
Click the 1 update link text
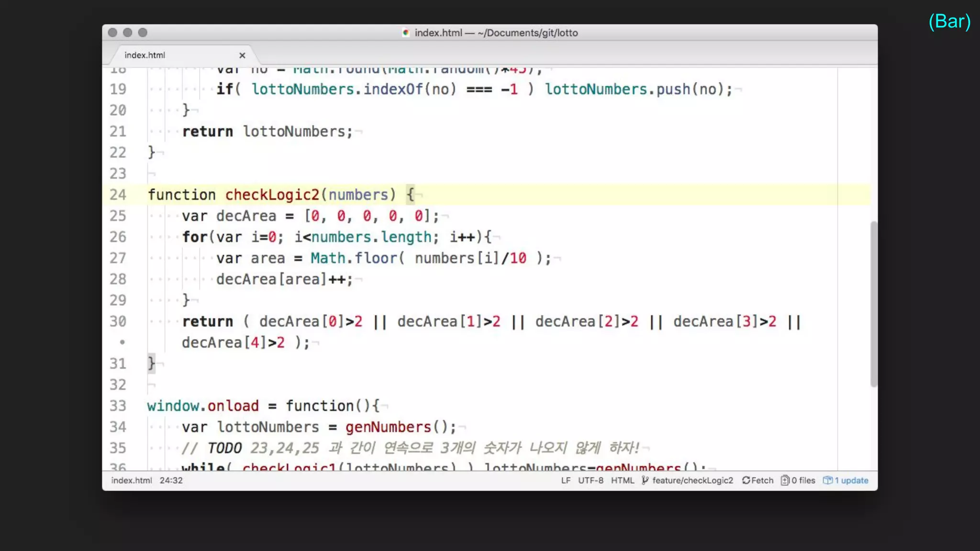pos(851,480)
